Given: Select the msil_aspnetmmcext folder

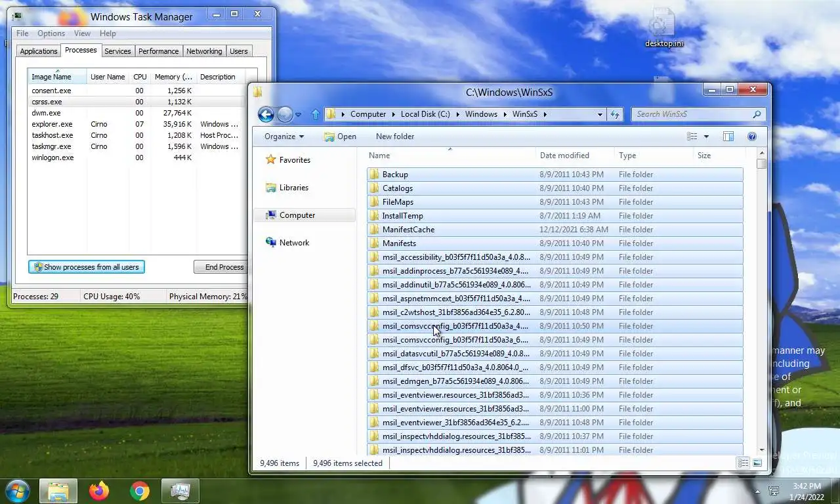Looking at the screenshot, I should click(x=555, y=299).
